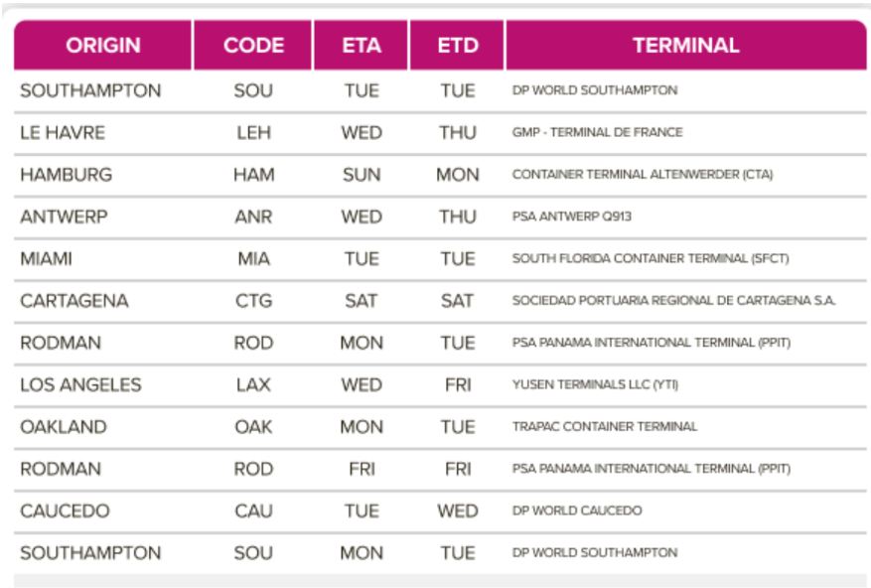Click the CTG port code

click(x=253, y=301)
